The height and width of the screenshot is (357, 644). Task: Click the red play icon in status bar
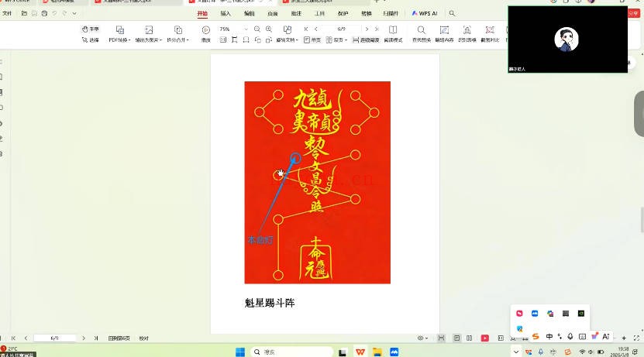(x=485, y=338)
